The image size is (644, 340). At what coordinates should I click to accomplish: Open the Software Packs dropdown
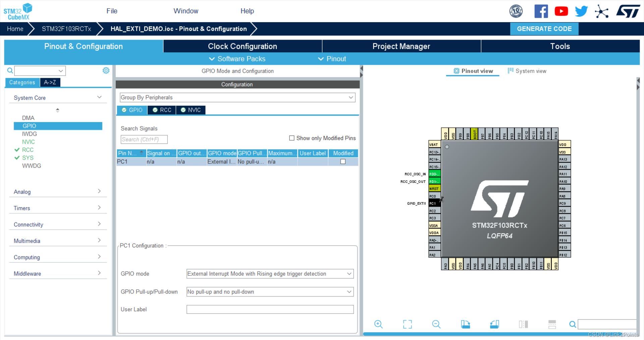(x=237, y=59)
